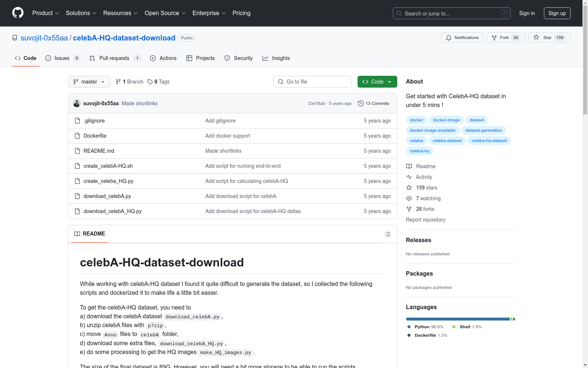Open the download_celebA_HQ.py file

point(112,211)
